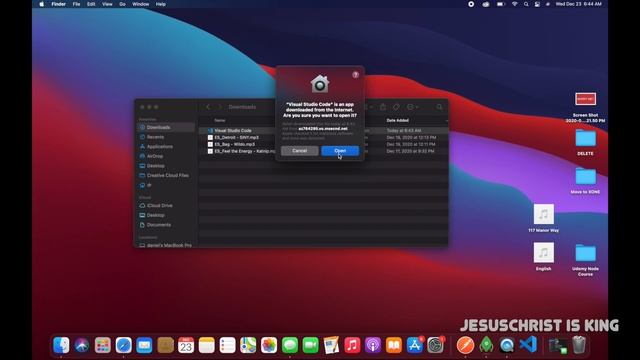
Task: Click Open in the Visual Studio Code dialog
Action: pyautogui.click(x=340, y=151)
